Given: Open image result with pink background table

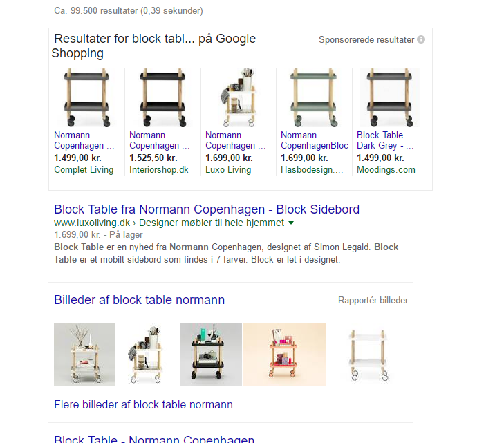Looking at the screenshot, I should click(284, 355).
